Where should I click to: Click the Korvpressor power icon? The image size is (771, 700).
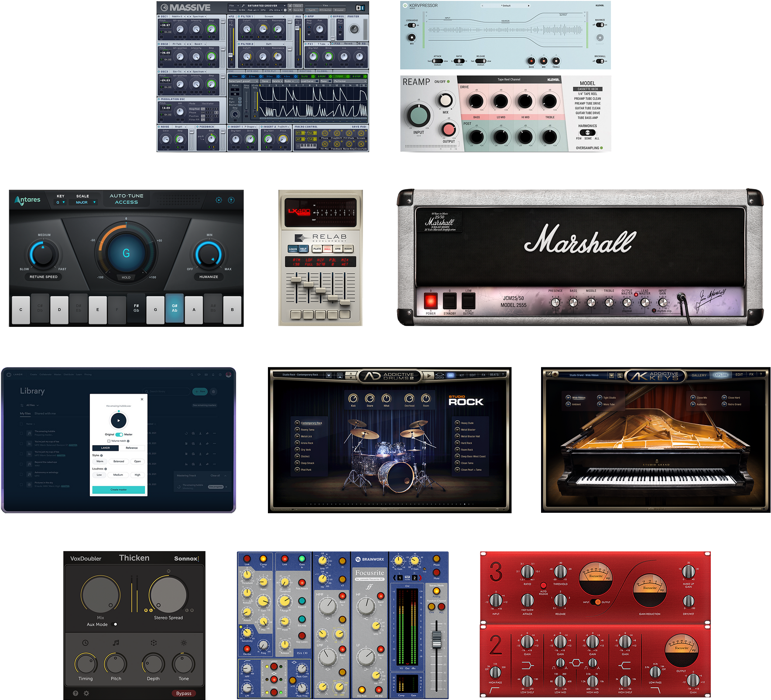[x=405, y=6]
